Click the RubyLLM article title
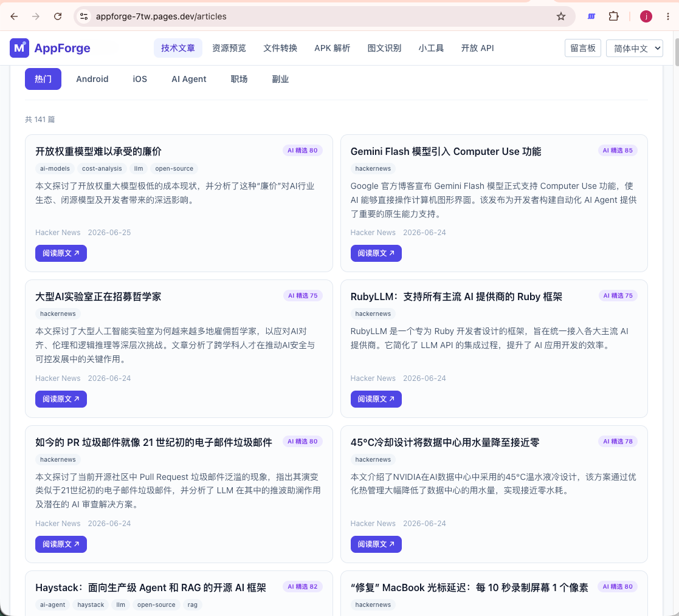Image resolution: width=679 pixels, height=616 pixels. click(457, 296)
